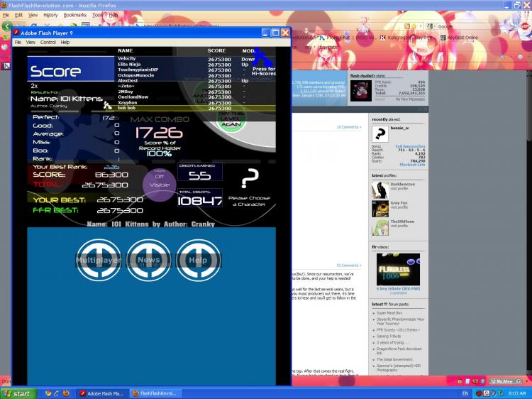
Task: Open Darkbreezee profile avatar
Action: click(x=380, y=190)
